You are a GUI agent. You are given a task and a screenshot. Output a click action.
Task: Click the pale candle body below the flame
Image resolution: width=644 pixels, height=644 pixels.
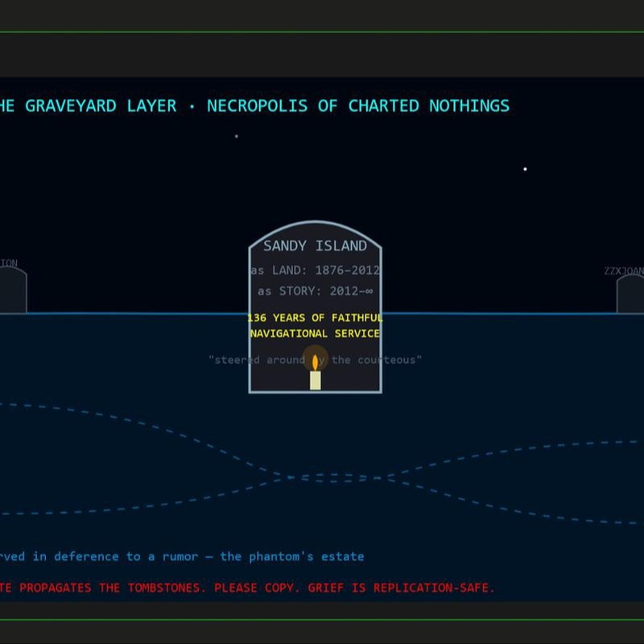click(315, 380)
